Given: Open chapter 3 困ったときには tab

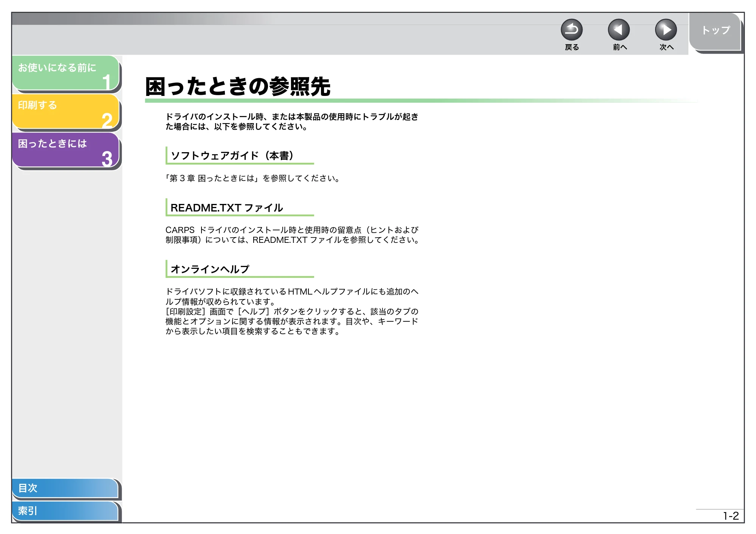Looking at the screenshot, I should (x=66, y=150).
